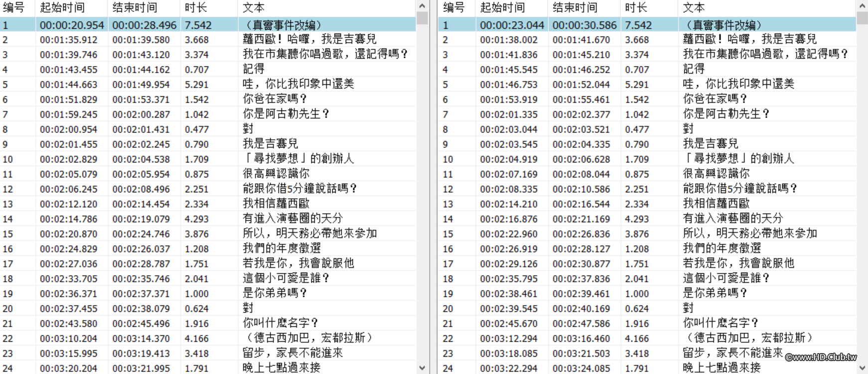Click the start time 00:01:51.829
868x374 pixels.
tap(69, 100)
